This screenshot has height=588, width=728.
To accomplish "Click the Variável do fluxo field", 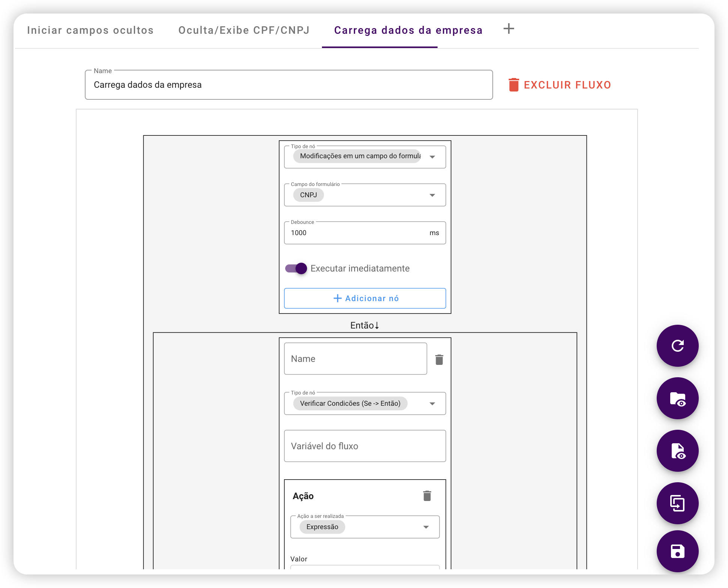I will coord(365,446).
